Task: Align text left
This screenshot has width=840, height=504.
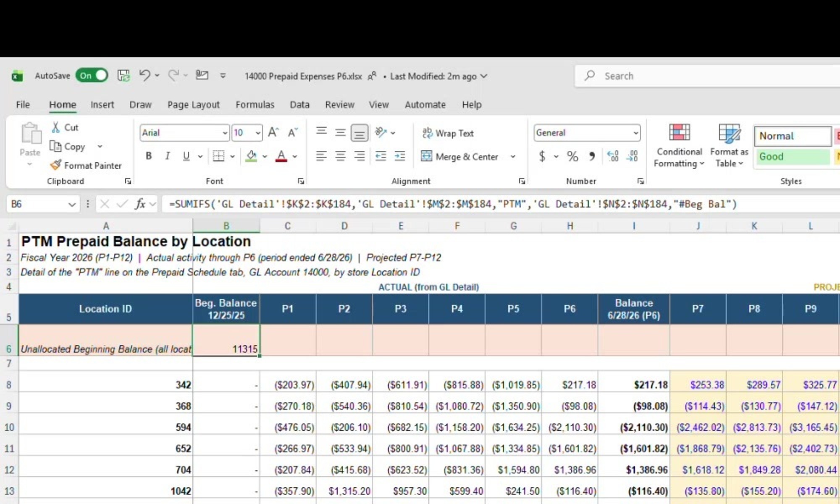Action: tap(321, 156)
